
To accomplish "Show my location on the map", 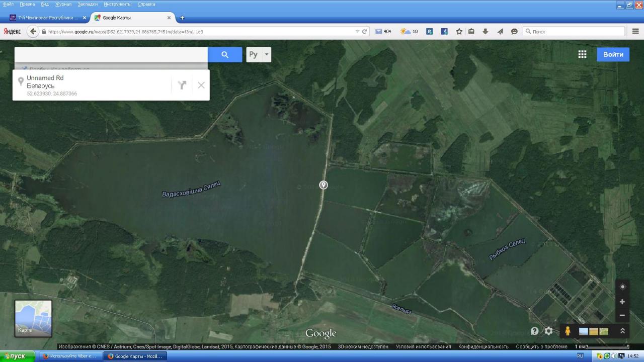I will click(622, 287).
